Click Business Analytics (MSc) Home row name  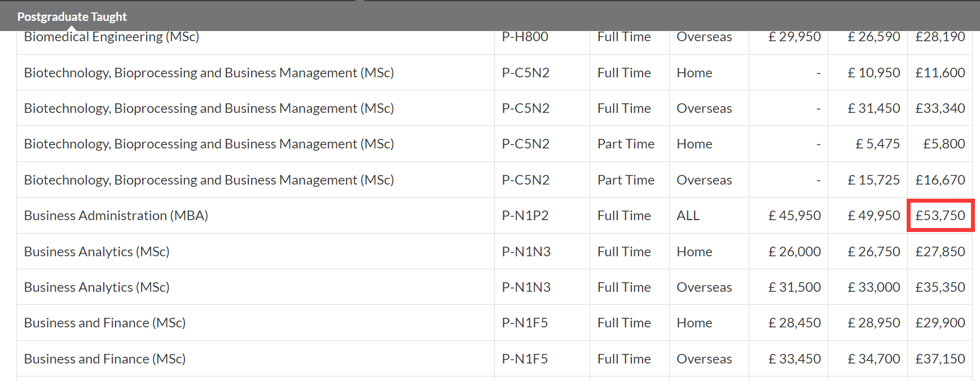coord(96,252)
